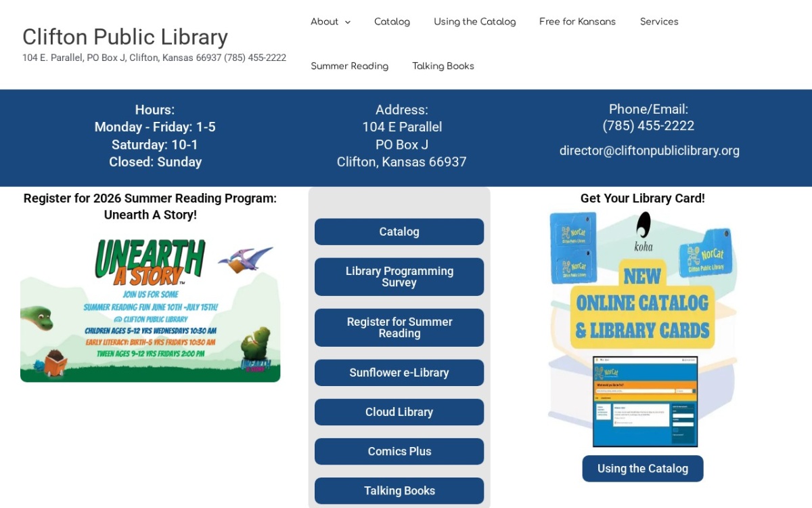Screen dimensions: 812x508
Task: Open Summer Reading in the navigation
Action: (x=349, y=66)
